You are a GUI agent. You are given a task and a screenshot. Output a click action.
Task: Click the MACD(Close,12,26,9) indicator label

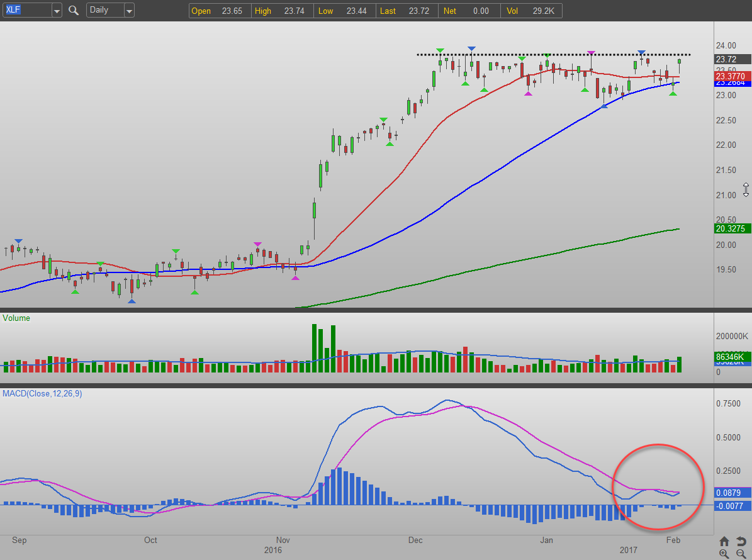[x=42, y=394]
